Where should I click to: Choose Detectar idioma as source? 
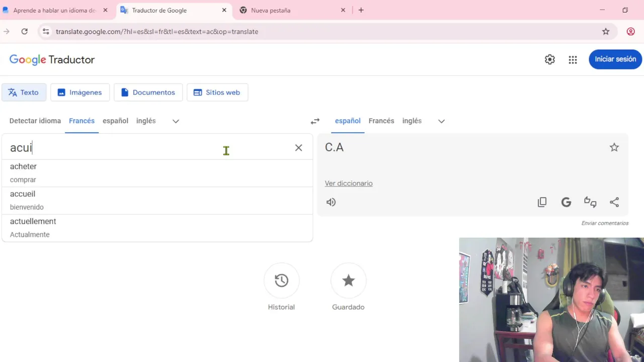pyautogui.click(x=35, y=121)
